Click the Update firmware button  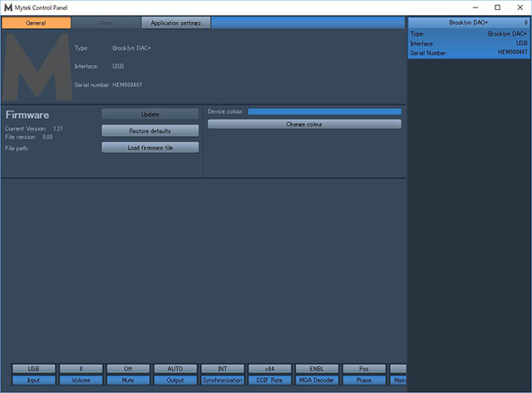click(x=150, y=114)
